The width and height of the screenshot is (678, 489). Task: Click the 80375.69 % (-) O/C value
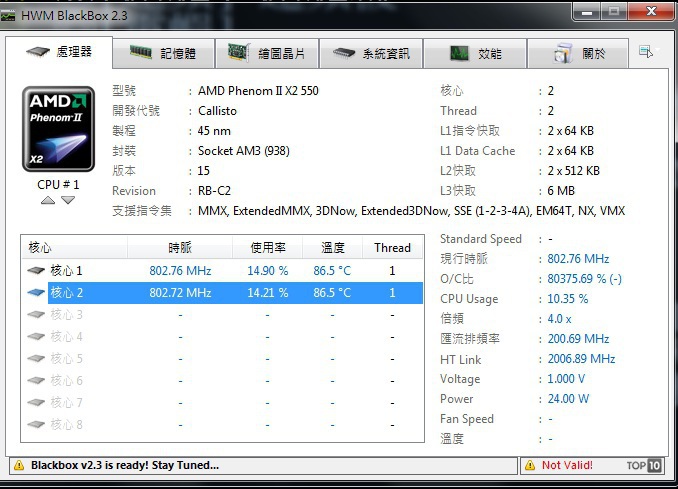pos(585,279)
